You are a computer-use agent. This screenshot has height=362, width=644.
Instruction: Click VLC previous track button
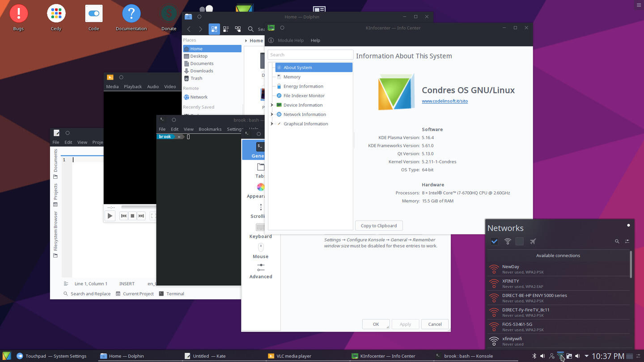[x=124, y=216]
